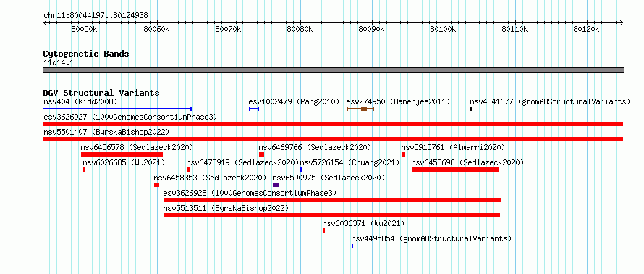Click the nsv5513511 (ByrskaBishop2022) label
Screen dimensions: 644x274
pyautogui.click(x=226, y=208)
